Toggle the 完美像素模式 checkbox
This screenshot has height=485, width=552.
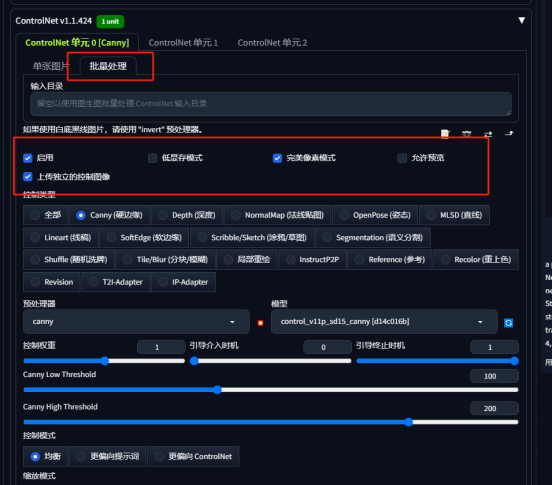pos(277,158)
